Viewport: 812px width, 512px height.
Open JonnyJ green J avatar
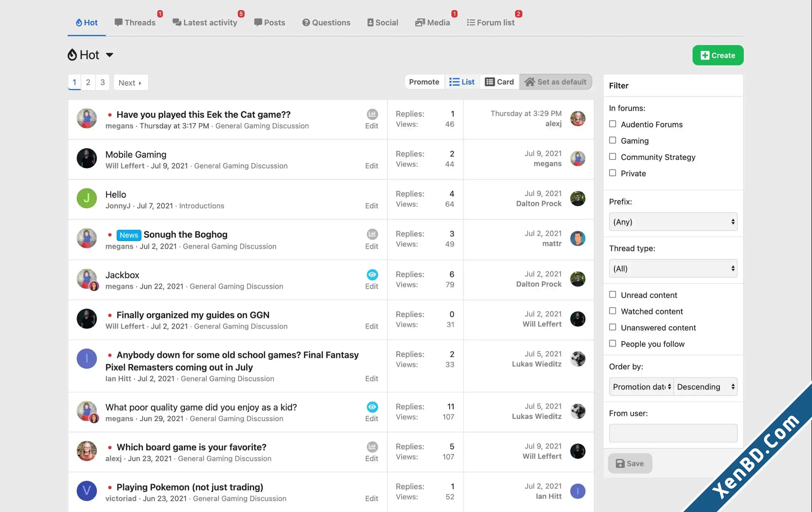click(87, 198)
